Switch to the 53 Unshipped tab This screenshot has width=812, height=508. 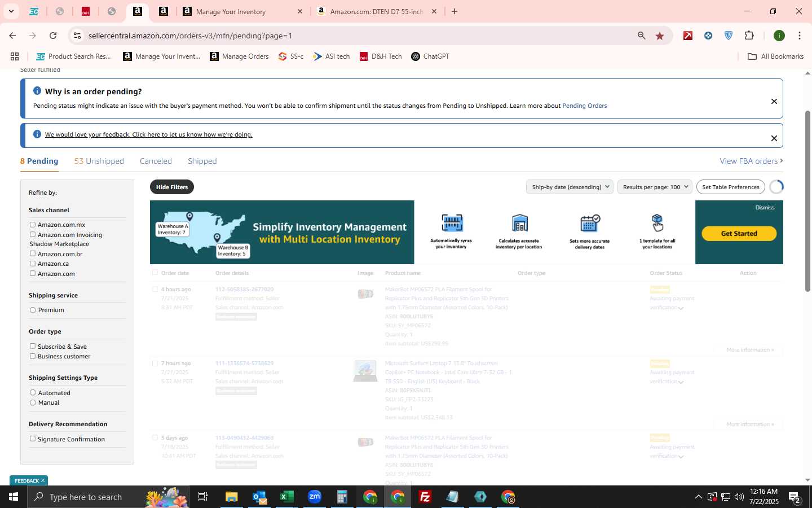(99, 161)
